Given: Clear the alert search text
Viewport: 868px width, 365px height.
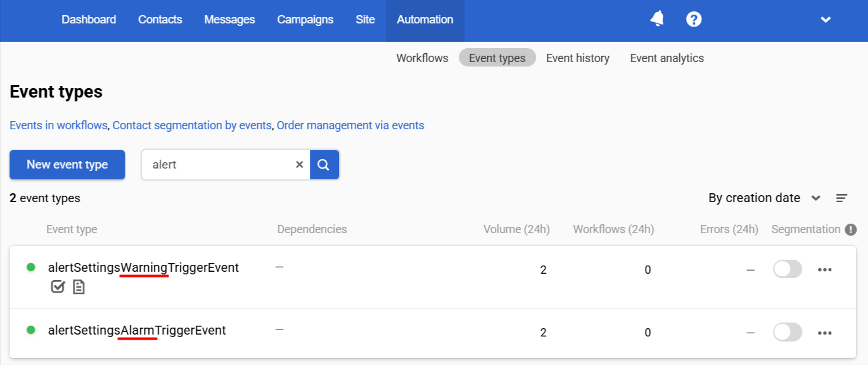Looking at the screenshot, I should (299, 165).
